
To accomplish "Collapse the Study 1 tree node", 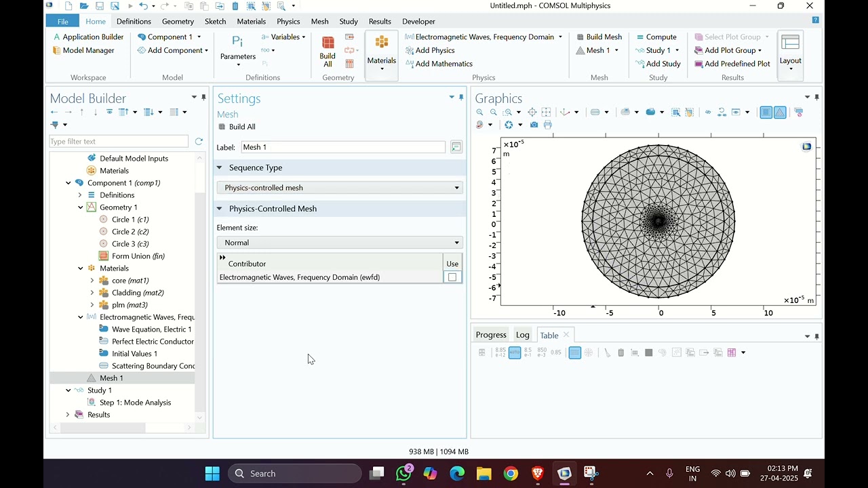I will tap(68, 390).
